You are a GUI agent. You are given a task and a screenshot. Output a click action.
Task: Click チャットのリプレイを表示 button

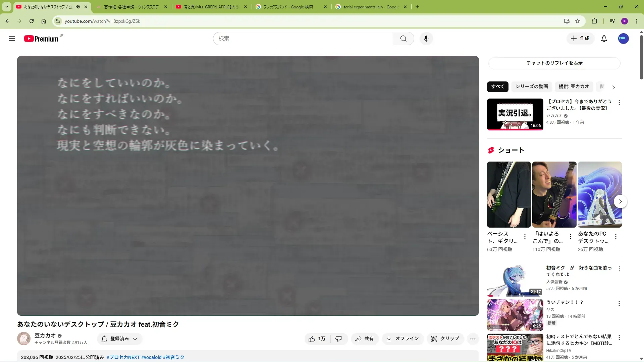(x=554, y=63)
